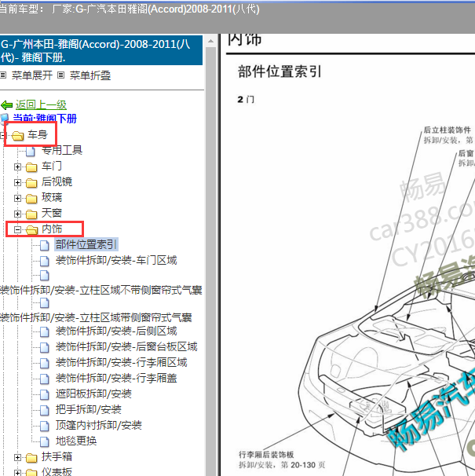The image size is (475, 476).
Task: Expand the 后视镜 tree node
Action: coord(17,182)
